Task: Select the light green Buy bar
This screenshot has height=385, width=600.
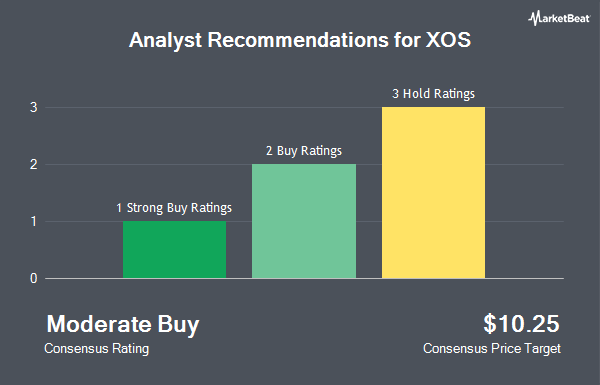Action: pyautogui.click(x=304, y=221)
